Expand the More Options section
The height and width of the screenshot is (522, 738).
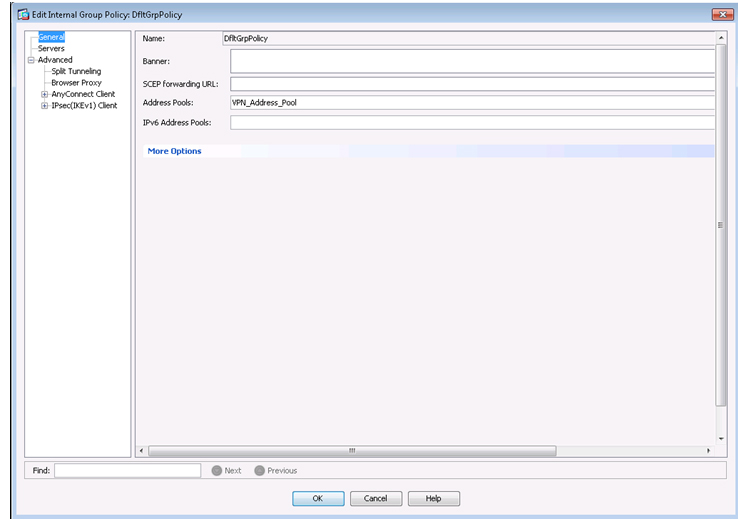174,151
